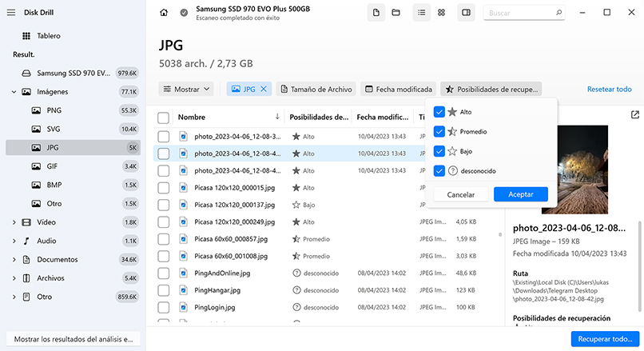
Task: Click the search magnifier icon
Action: [559, 13]
